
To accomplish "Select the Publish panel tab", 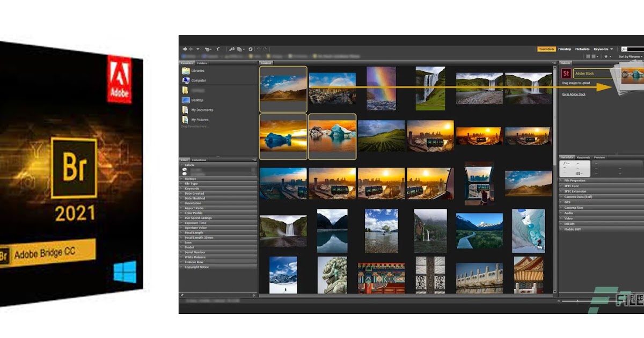I will [x=565, y=63].
